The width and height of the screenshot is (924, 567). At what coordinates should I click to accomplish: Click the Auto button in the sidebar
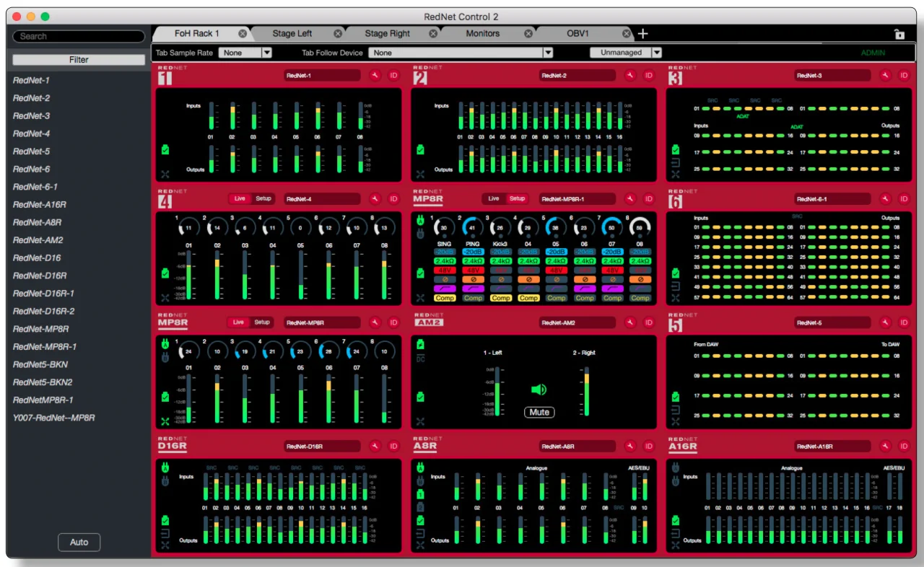click(79, 542)
